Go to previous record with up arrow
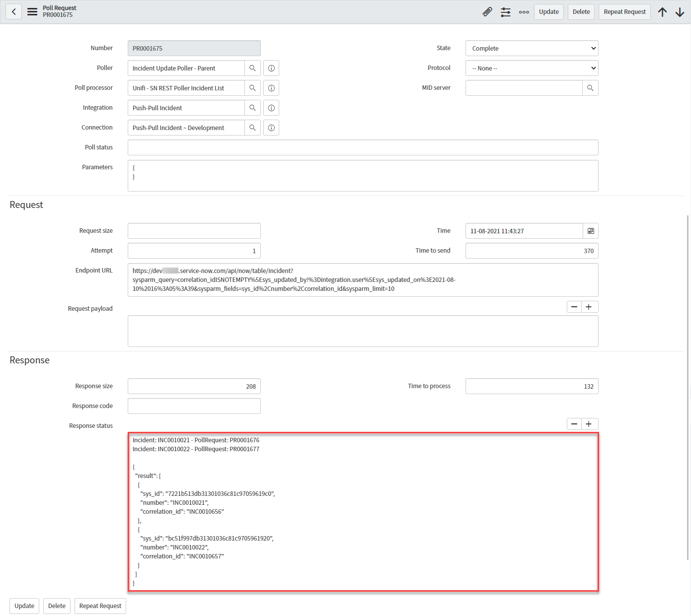 [662, 12]
